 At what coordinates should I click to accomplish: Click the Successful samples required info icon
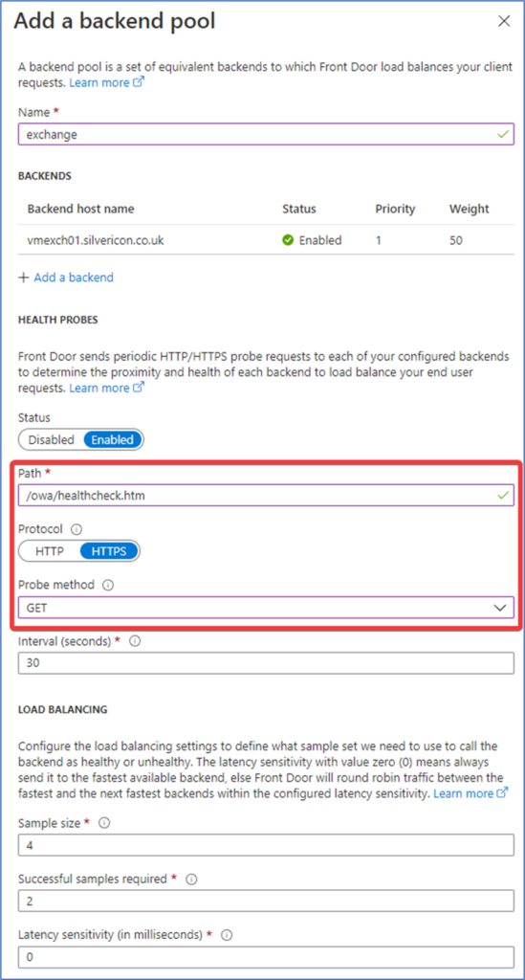(x=191, y=880)
